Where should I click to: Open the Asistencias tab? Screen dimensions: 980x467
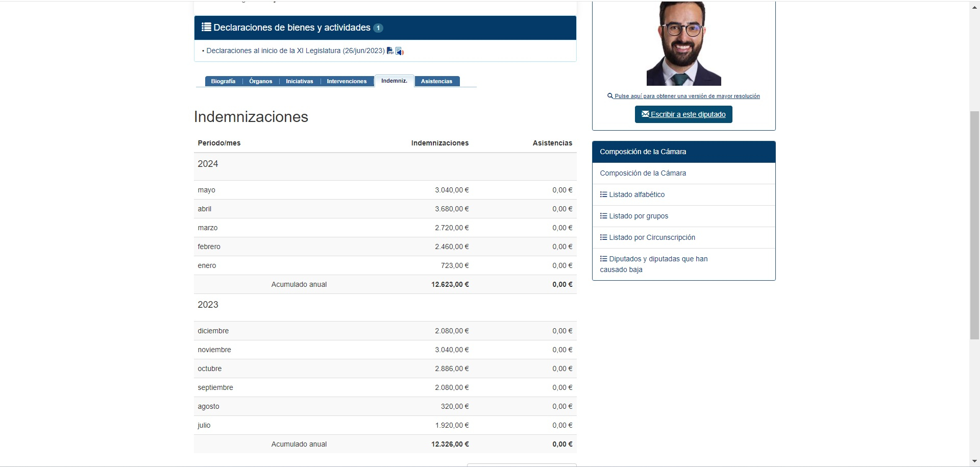tap(436, 81)
